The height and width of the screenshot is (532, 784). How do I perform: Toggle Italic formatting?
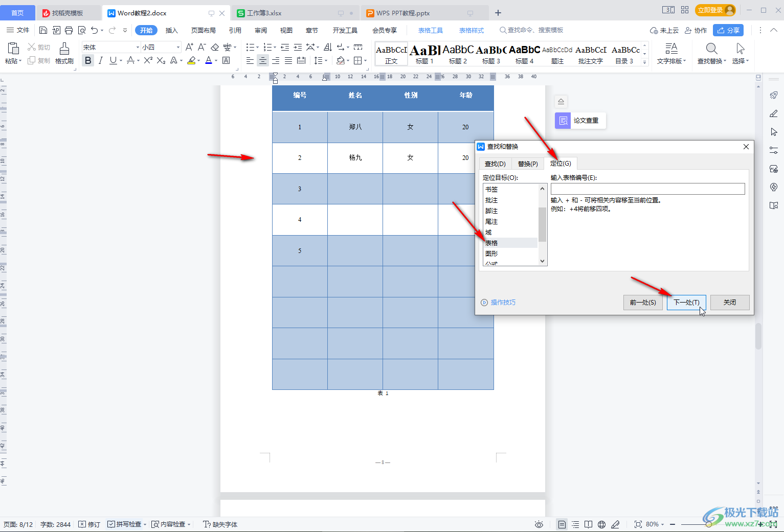(101, 60)
